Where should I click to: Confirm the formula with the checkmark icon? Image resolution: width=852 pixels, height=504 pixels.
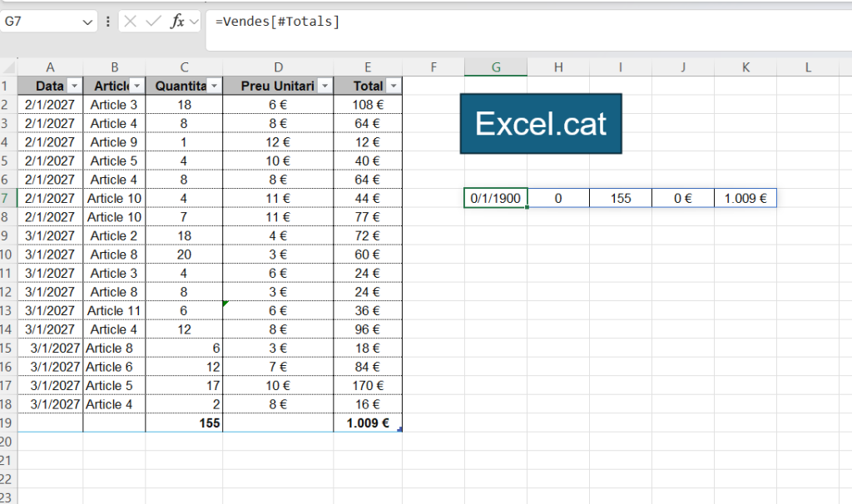(x=154, y=21)
